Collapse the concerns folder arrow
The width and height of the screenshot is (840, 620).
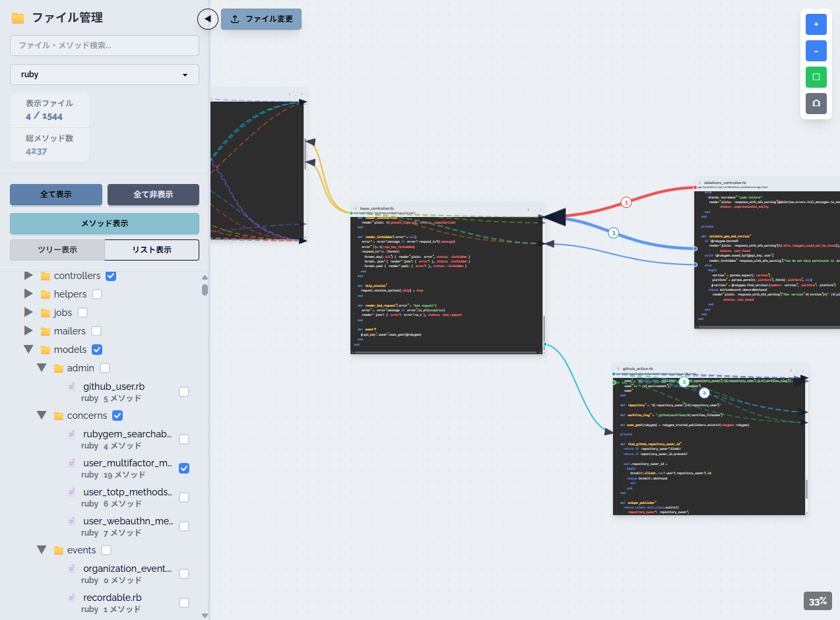(x=42, y=416)
